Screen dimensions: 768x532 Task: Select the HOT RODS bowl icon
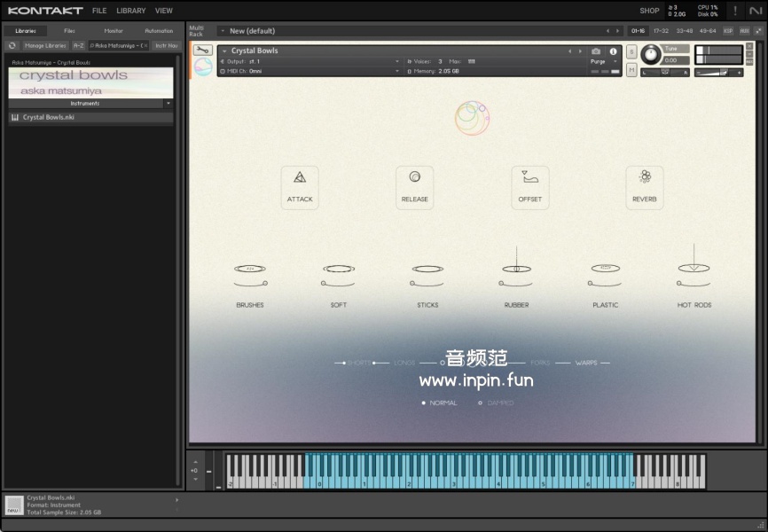[694, 267]
